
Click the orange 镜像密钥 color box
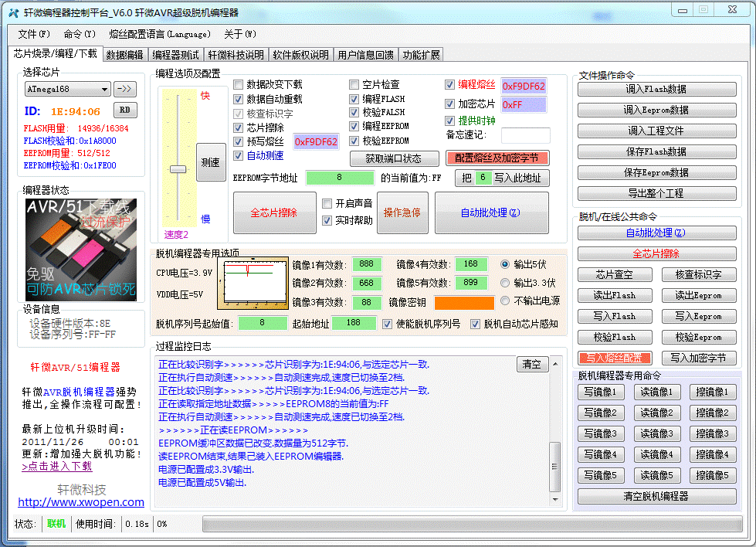tap(463, 302)
